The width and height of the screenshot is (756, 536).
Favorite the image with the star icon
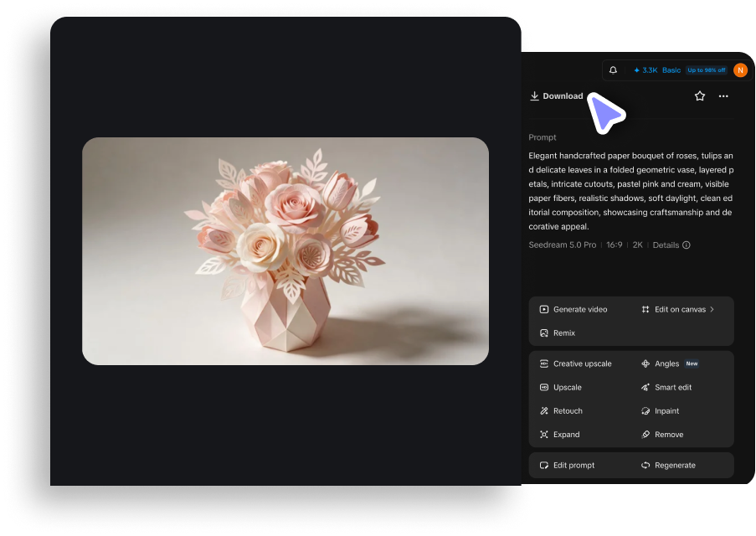click(700, 96)
